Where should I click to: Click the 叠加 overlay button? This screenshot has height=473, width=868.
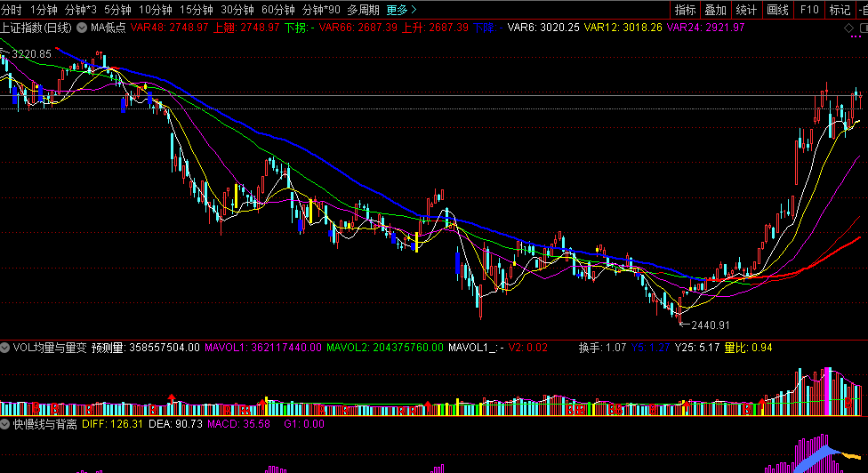pyautogui.click(x=716, y=10)
